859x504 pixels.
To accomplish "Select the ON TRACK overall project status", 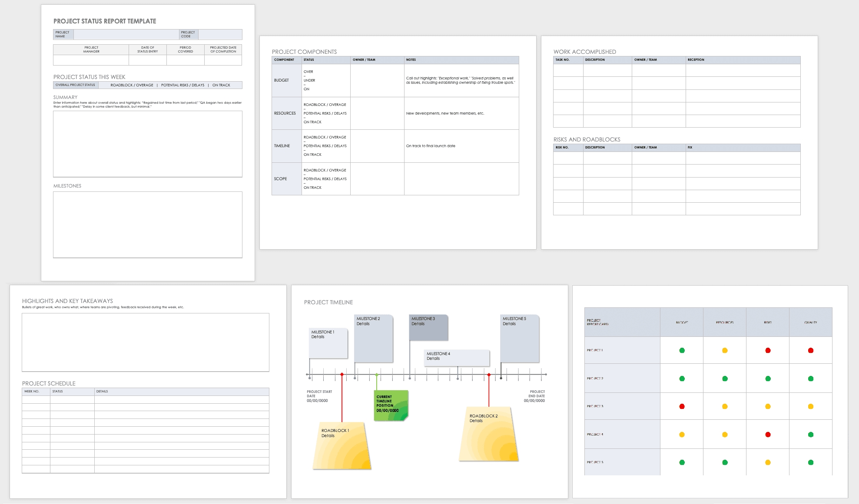I will point(237,85).
